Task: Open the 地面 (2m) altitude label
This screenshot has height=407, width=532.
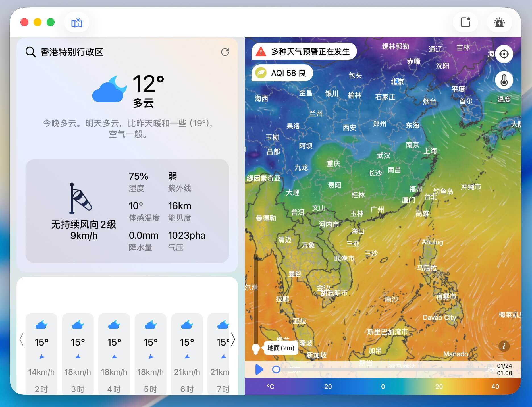Action: (x=281, y=348)
